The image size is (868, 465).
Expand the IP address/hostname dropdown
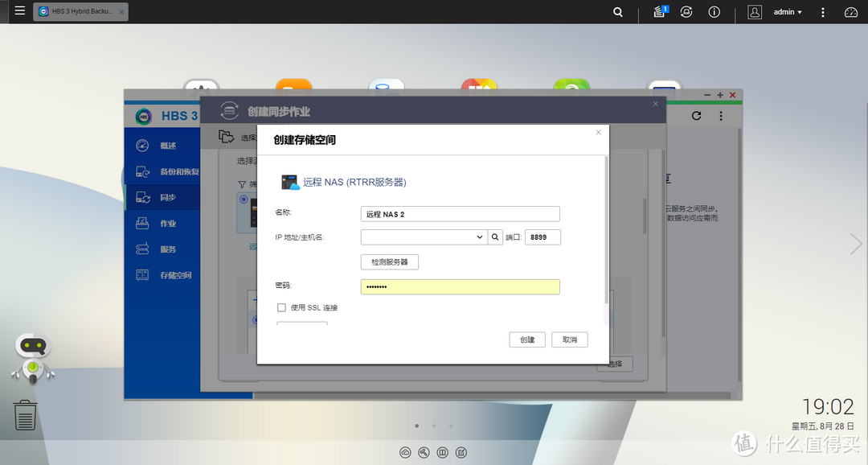point(479,237)
